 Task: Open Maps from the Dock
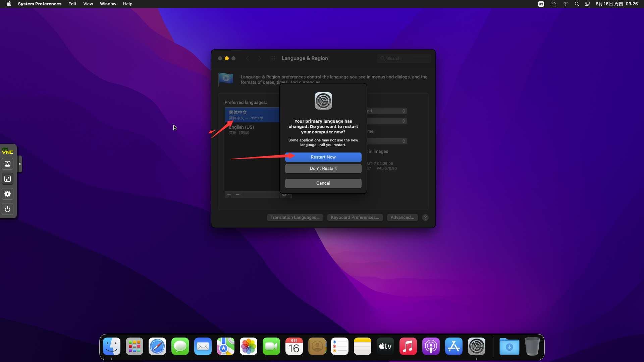pyautogui.click(x=226, y=347)
